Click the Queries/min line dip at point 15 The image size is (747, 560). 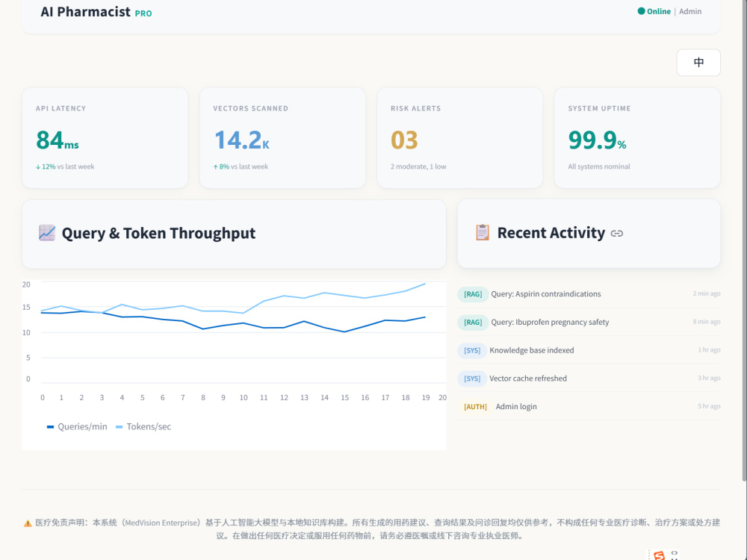tap(344, 332)
